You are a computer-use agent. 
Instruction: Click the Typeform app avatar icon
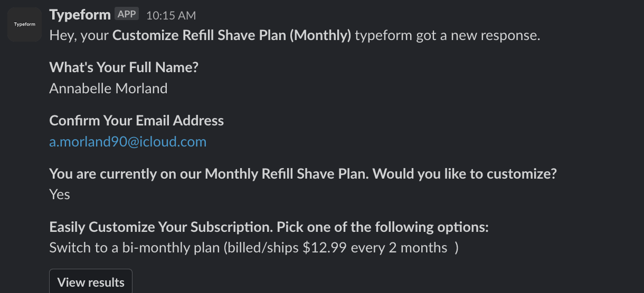(24, 24)
